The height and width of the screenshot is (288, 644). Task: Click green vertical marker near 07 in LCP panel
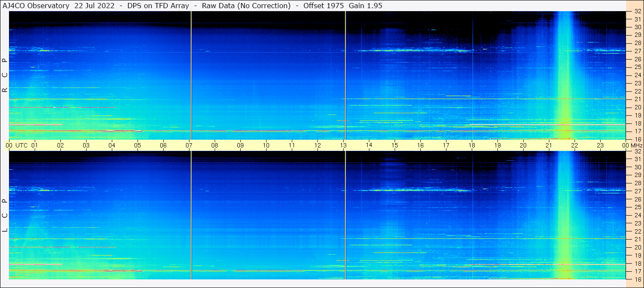pyautogui.click(x=191, y=215)
